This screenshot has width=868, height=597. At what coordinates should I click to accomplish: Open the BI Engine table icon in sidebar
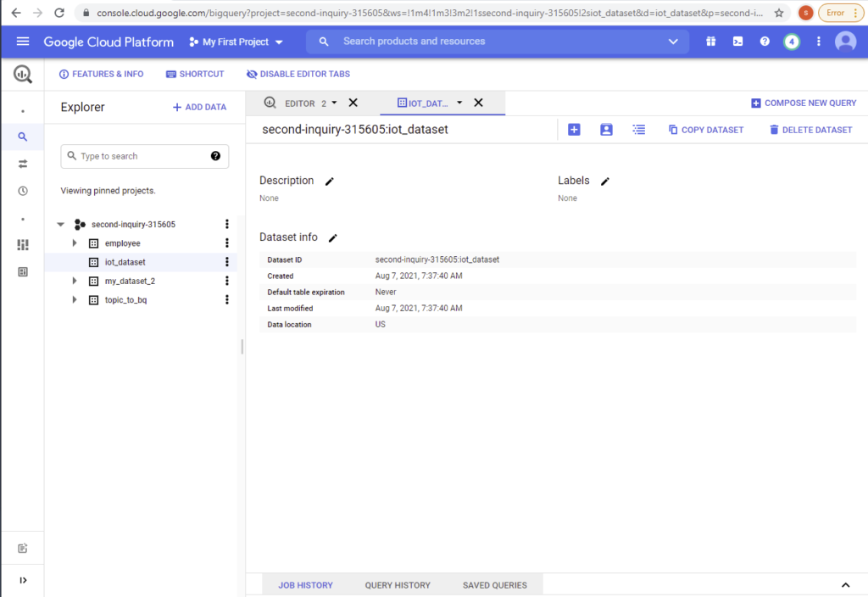coord(23,272)
